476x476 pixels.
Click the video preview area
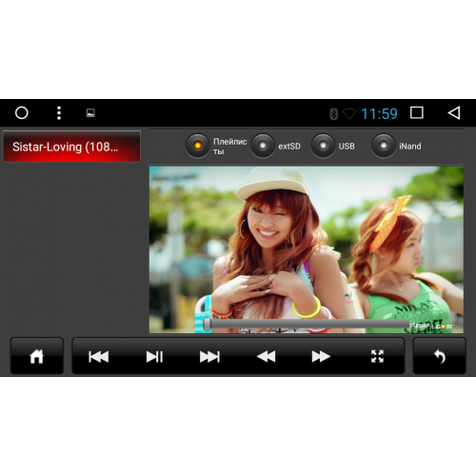click(307, 249)
